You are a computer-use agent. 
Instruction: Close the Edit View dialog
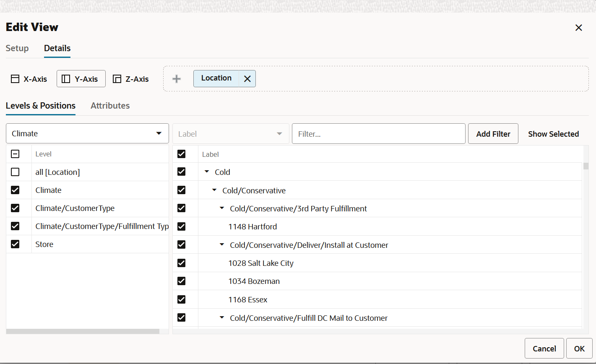(579, 28)
